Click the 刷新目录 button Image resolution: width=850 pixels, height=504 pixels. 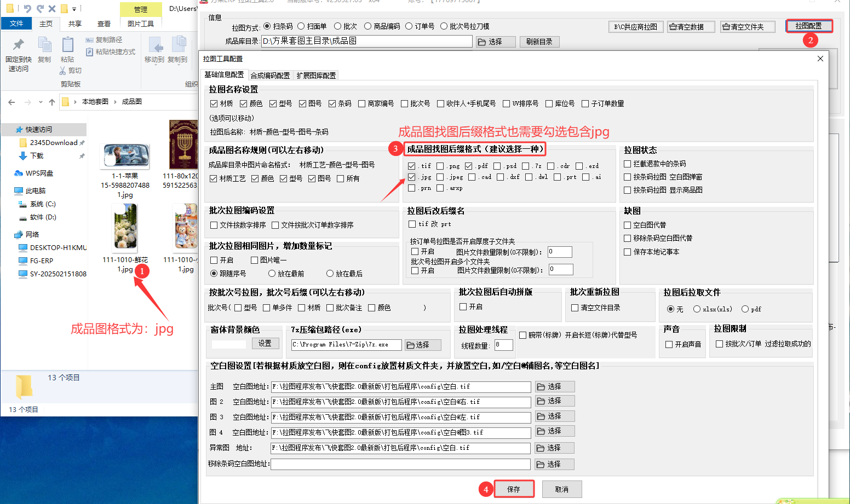coord(539,42)
